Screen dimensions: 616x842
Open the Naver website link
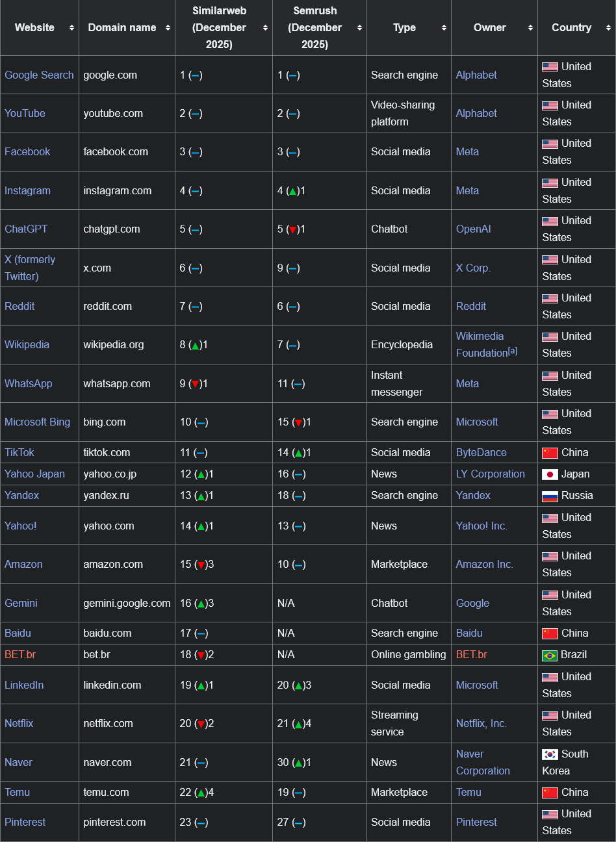18,762
